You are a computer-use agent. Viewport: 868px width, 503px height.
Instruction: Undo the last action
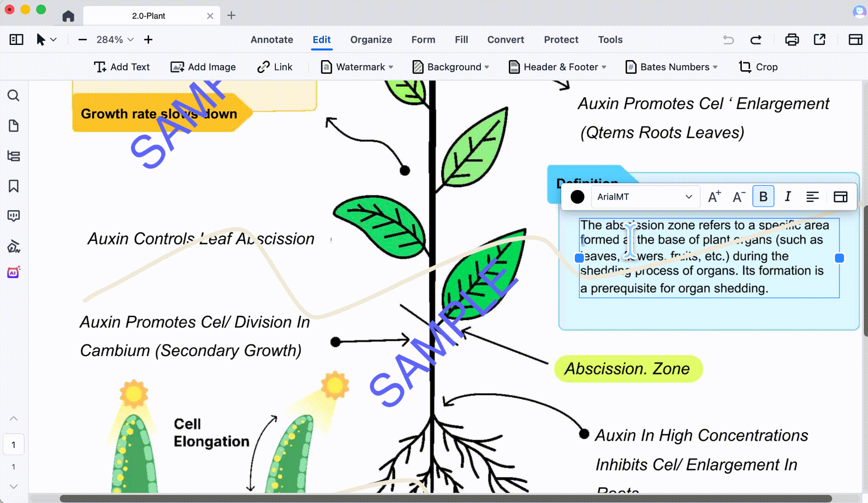(x=729, y=39)
